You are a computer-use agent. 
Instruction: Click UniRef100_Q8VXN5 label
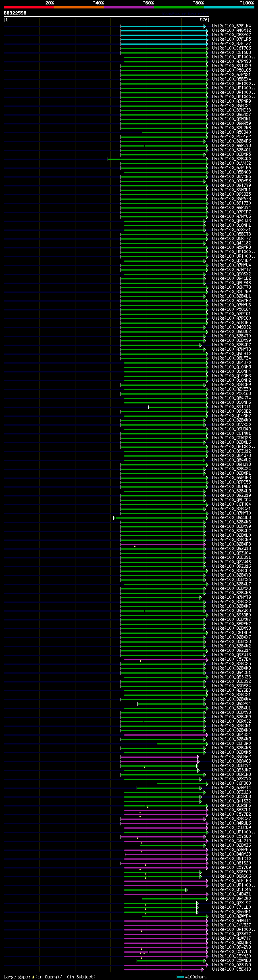pos(231,177)
